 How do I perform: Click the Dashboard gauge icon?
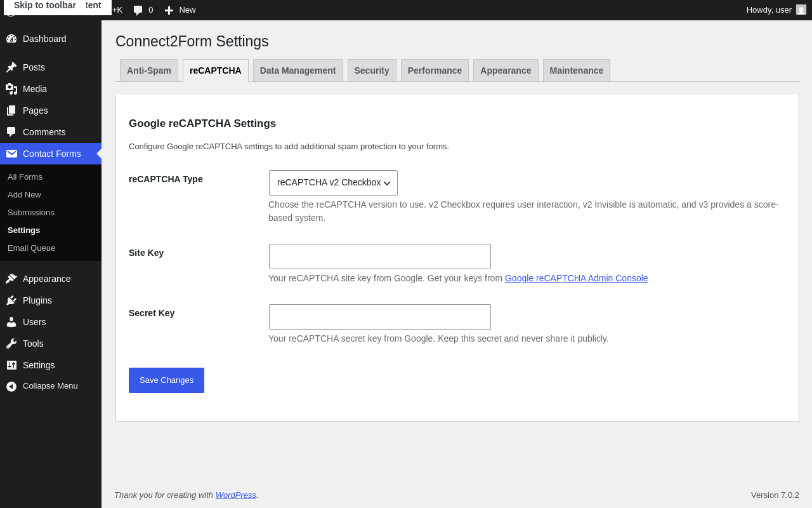point(11,39)
